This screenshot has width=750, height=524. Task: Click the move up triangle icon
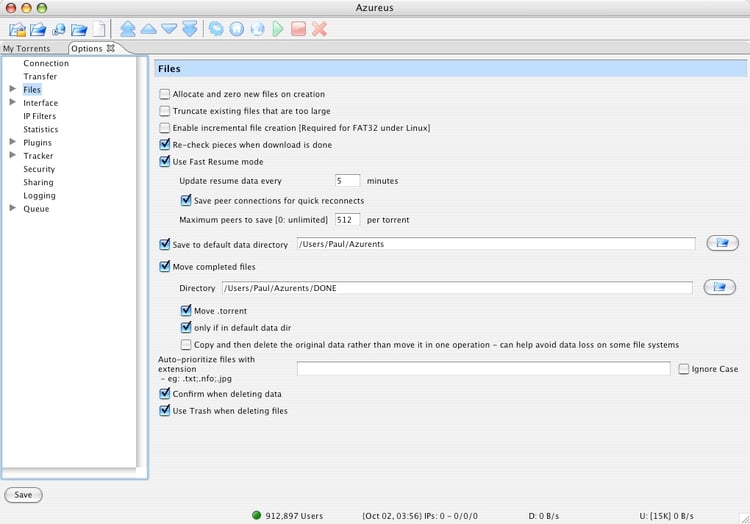[148, 29]
